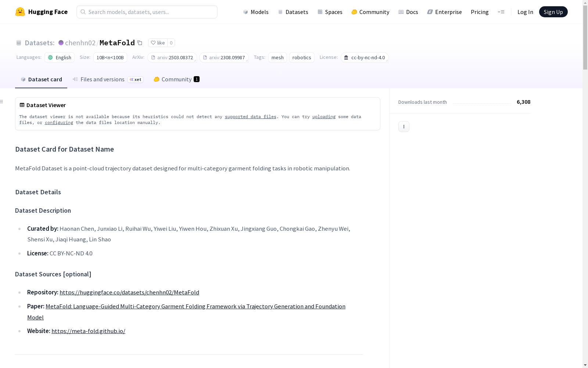Click the MetaFold dataset title
Screen dimensions: 588x368
pyautogui.click(x=117, y=43)
